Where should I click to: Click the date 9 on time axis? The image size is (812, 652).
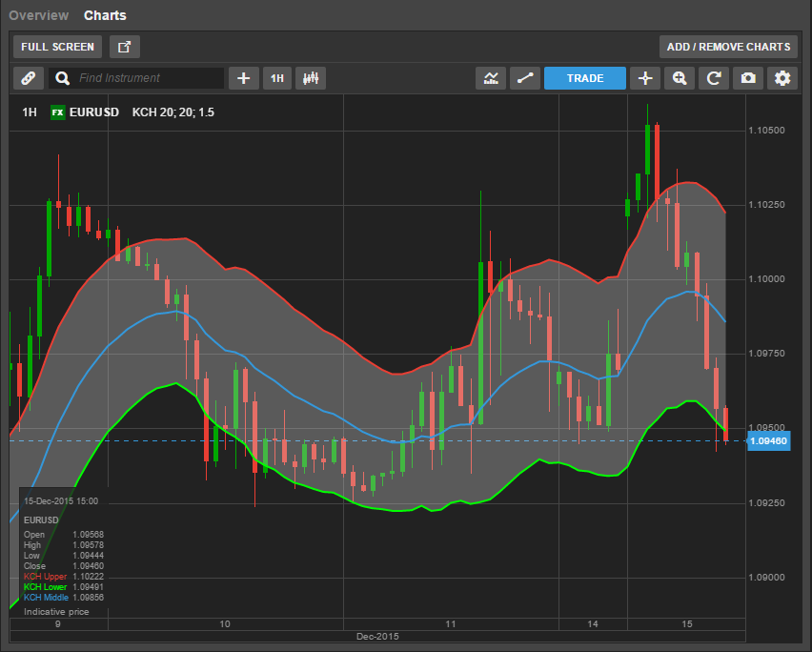point(57,624)
